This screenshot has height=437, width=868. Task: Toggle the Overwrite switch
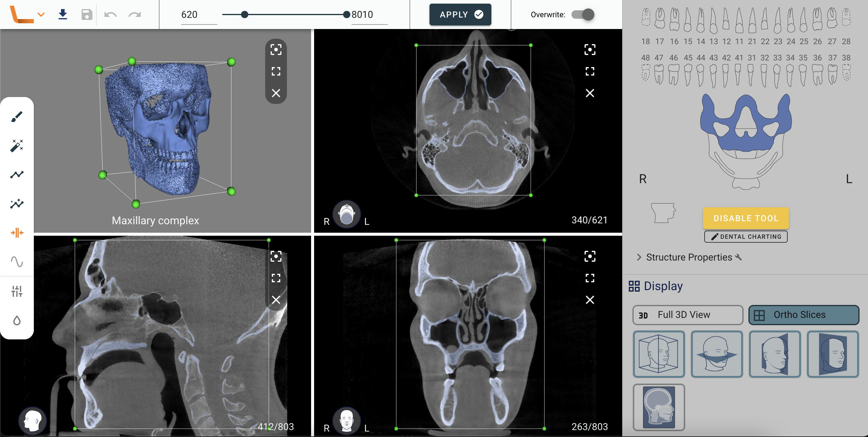(583, 15)
